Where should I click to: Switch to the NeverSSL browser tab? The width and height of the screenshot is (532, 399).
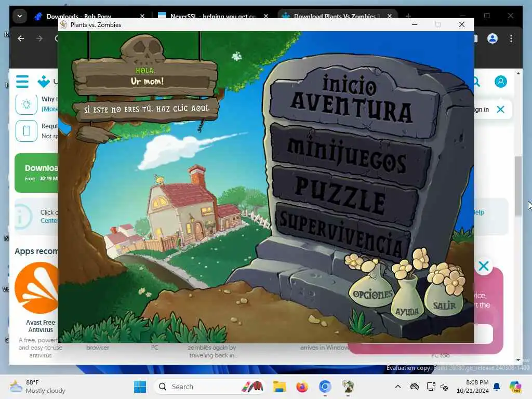[x=212, y=16]
